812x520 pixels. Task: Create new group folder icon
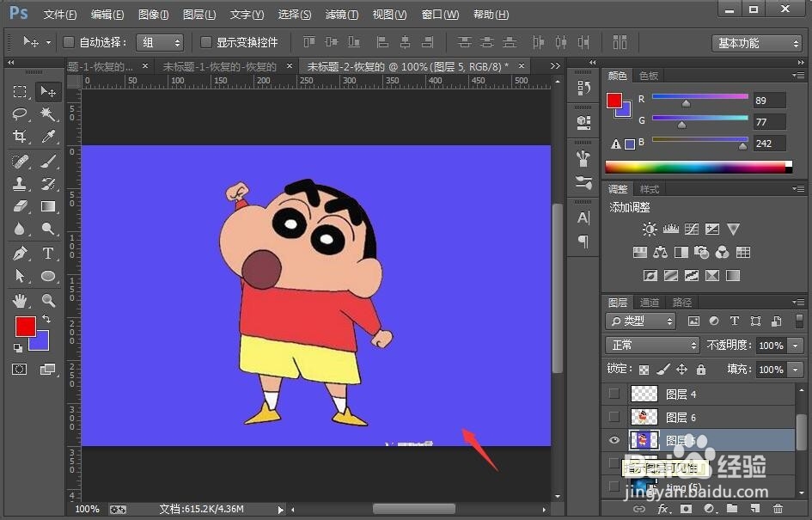pos(732,509)
